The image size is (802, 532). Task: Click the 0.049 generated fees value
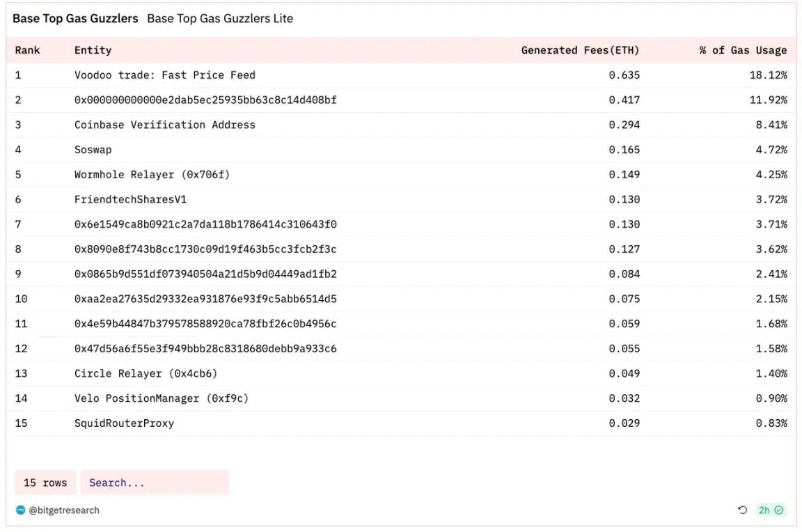[624, 373]
